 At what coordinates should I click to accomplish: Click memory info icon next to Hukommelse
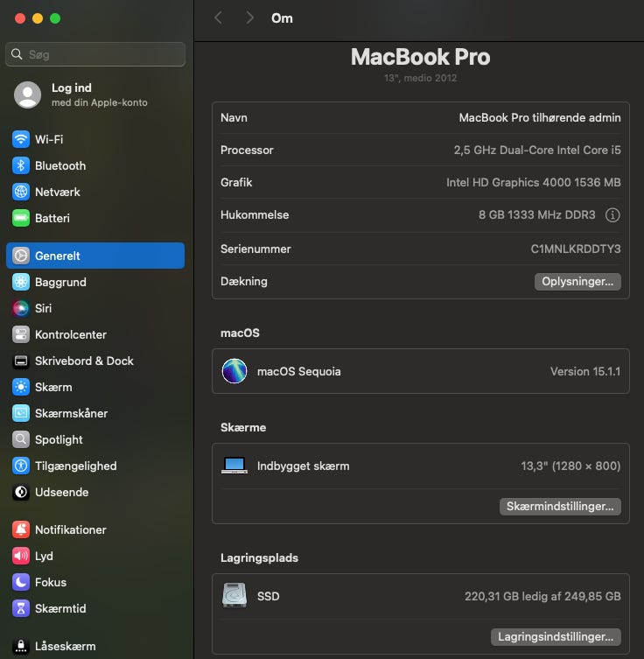click(612, 215)
